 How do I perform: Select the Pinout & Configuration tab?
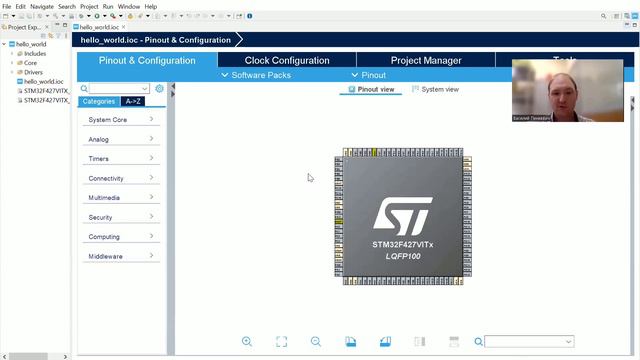point(147,60)
